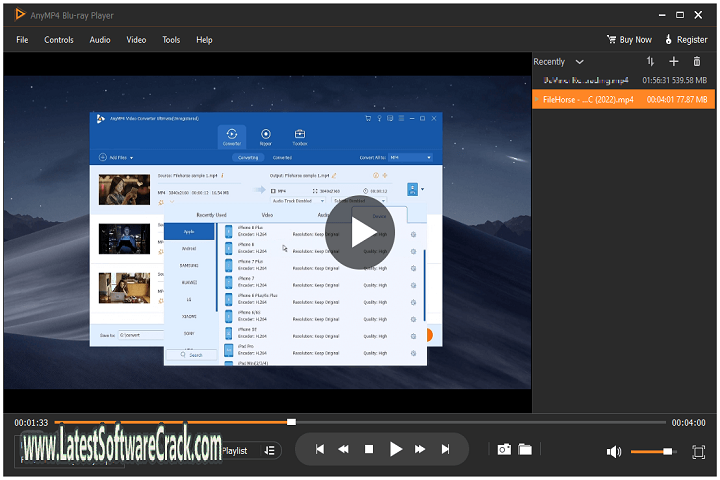This screenshot has height=480, width=720.
Task: Delete playlist items with trash icon
Action: coord(697,62)
